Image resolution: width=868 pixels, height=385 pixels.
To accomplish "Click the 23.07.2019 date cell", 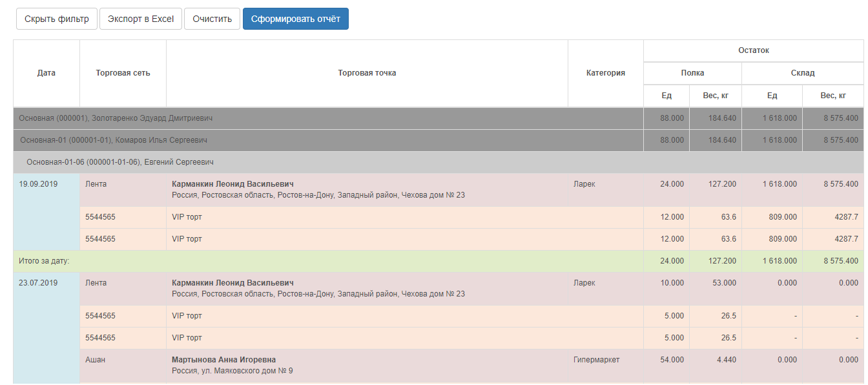I will point(38,283).
